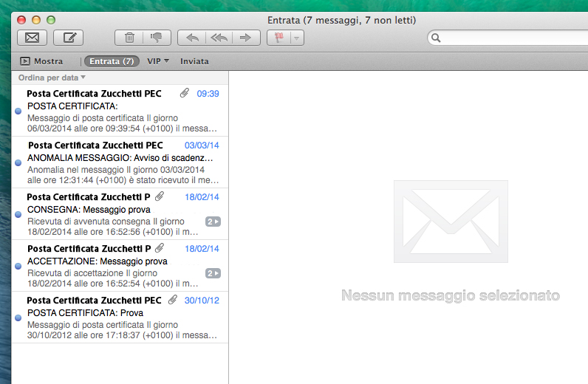Open the flag color dropdown arrow
The image size is (588, 384).
[297, 38]
